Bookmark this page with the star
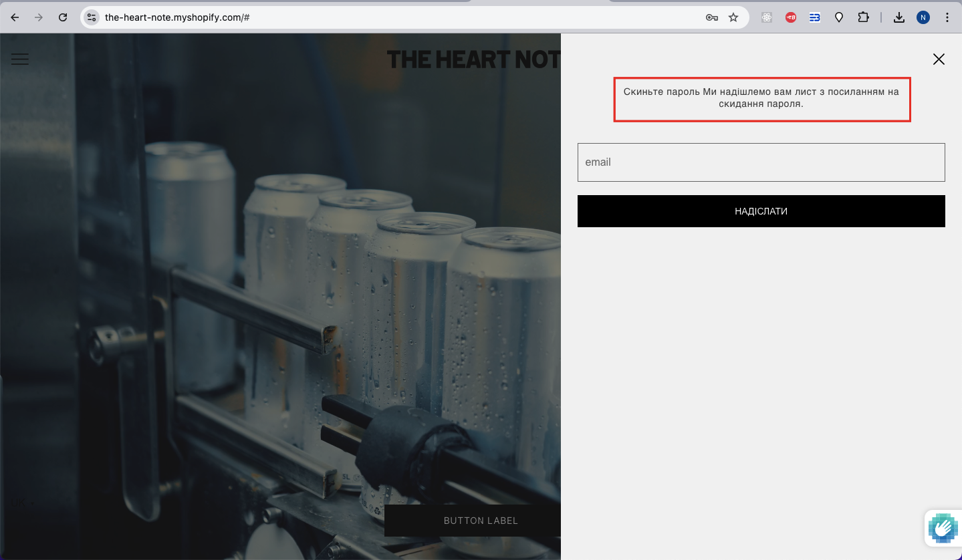 [733, 17]
